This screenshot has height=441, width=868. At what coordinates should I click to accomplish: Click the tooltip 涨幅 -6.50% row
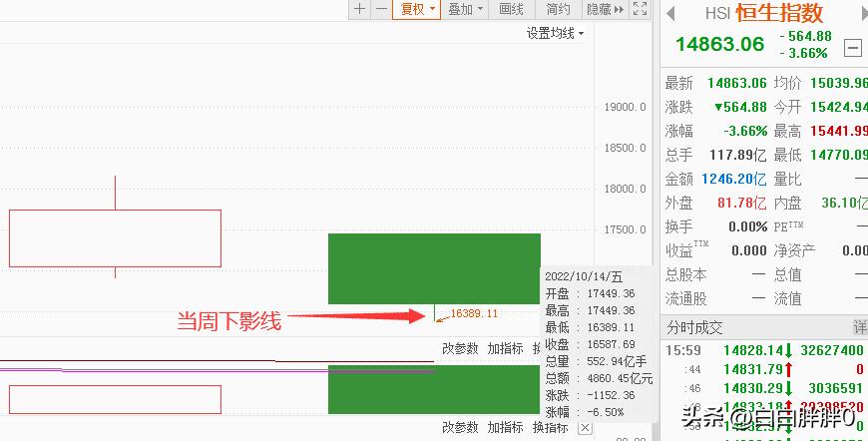(584, 412)
